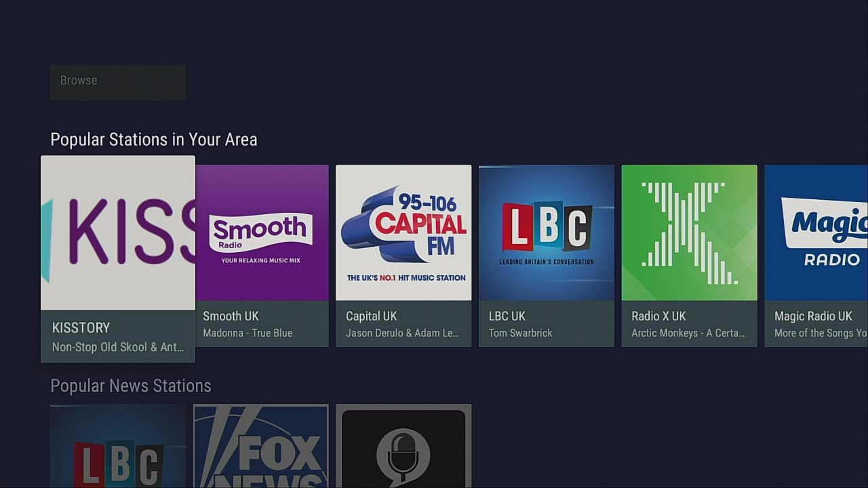Open the Fox News station tile
868x488 pixels.
[x=261, y=446]
